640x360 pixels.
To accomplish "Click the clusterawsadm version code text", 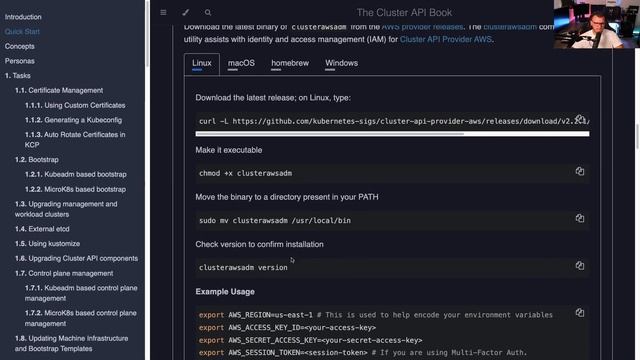I will (243, 268).
